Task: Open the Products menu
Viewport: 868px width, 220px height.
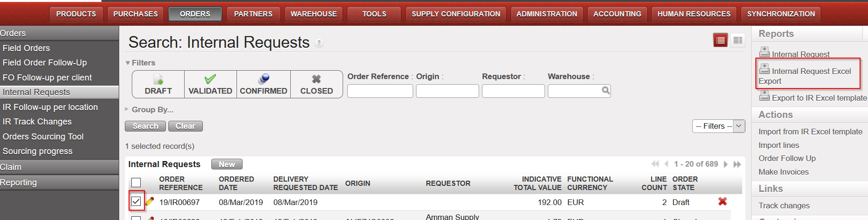Action: coord(76,14)
